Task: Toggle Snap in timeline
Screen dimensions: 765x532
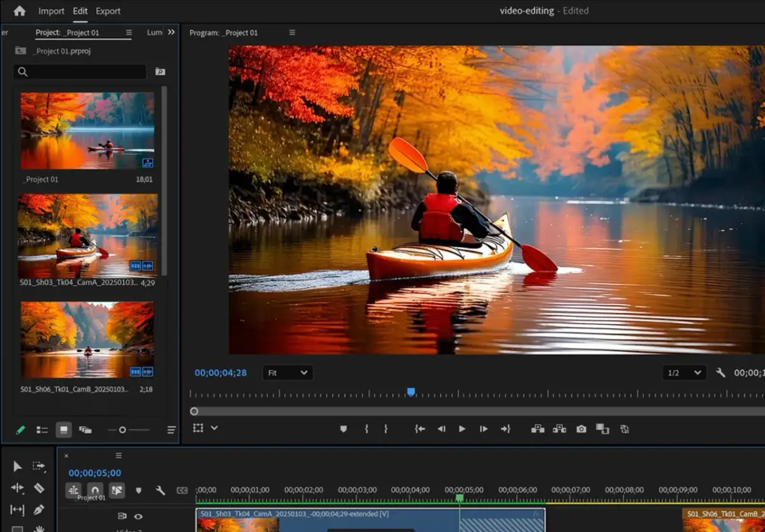Action: (x=95, y=490)
